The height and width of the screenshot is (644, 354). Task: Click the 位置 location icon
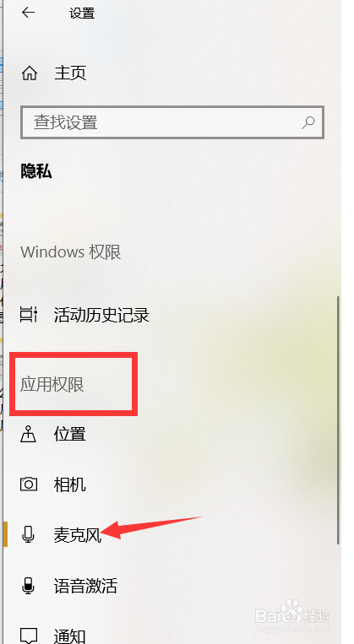pos(29,434)
